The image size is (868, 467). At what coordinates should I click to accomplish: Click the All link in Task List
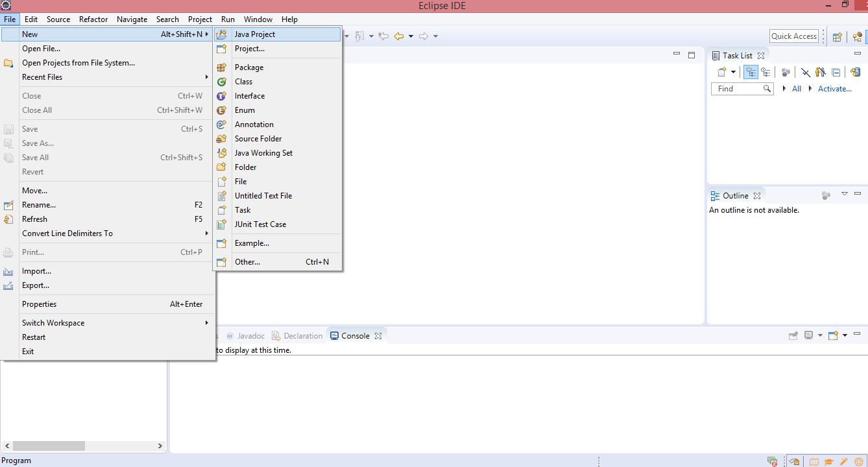(x=797, y=89)
